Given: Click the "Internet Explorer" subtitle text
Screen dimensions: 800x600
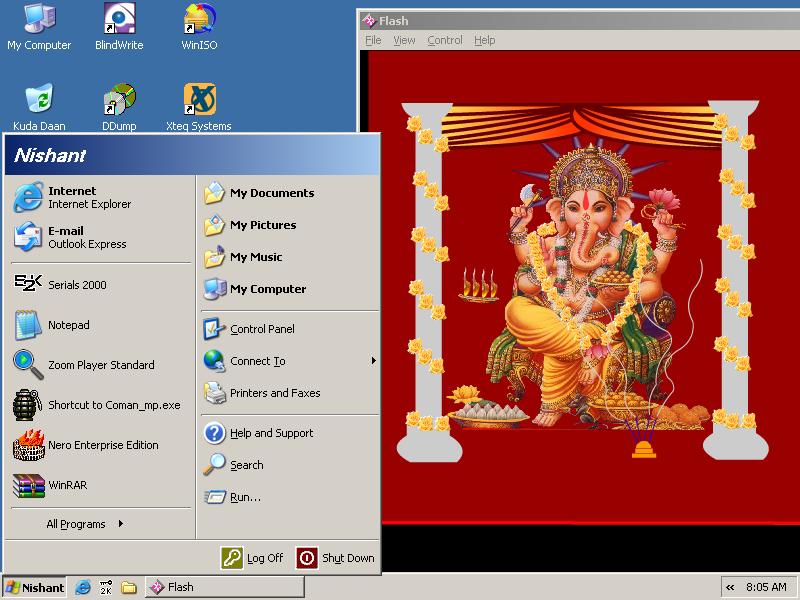Looking at the screenshot, I should point(89,204).
